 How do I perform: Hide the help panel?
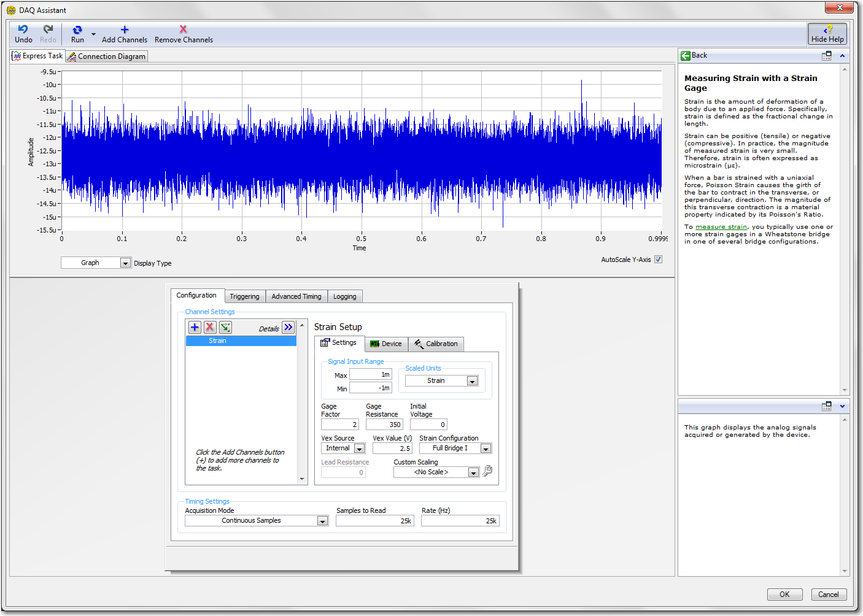click(827, 34)
